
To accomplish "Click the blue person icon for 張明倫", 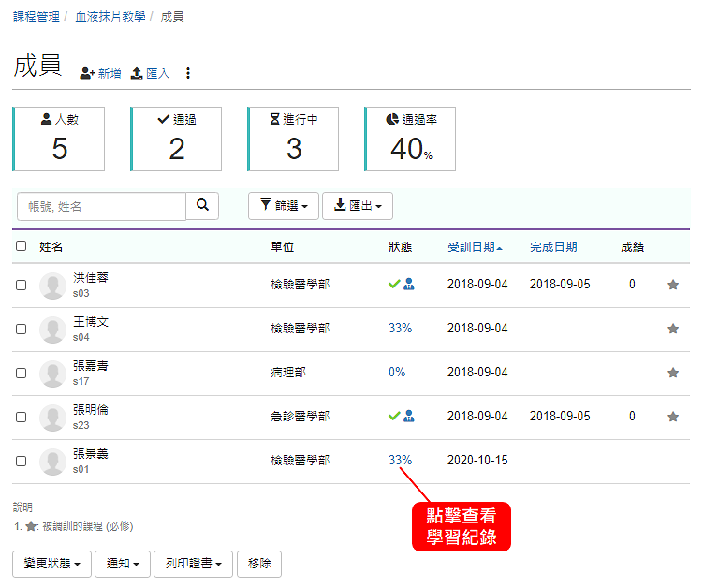I will (409, 417).
